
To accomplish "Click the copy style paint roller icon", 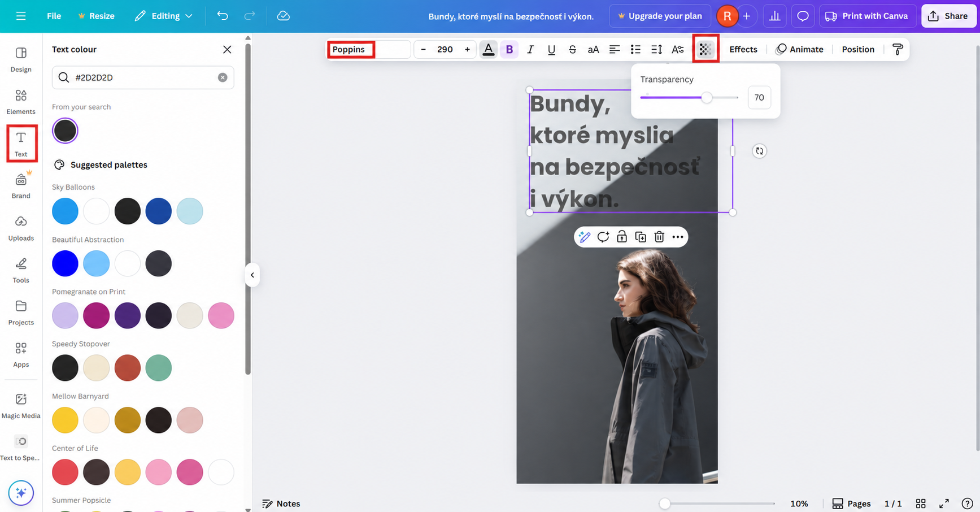I will [x=898, y=49].
